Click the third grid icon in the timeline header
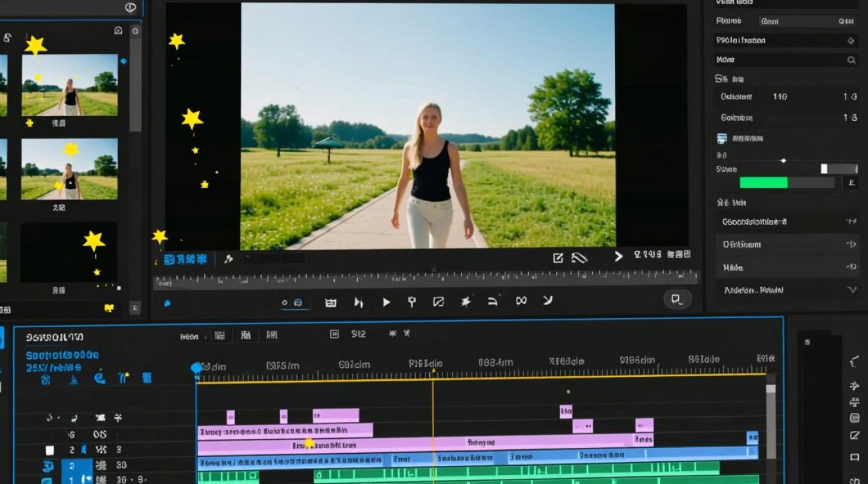This screenshot has width=868, height=484. pyautogui.click(x=271, y=335)
